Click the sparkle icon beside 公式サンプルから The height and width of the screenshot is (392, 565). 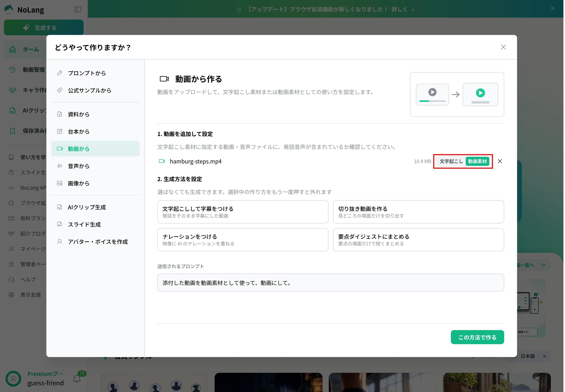59,90
